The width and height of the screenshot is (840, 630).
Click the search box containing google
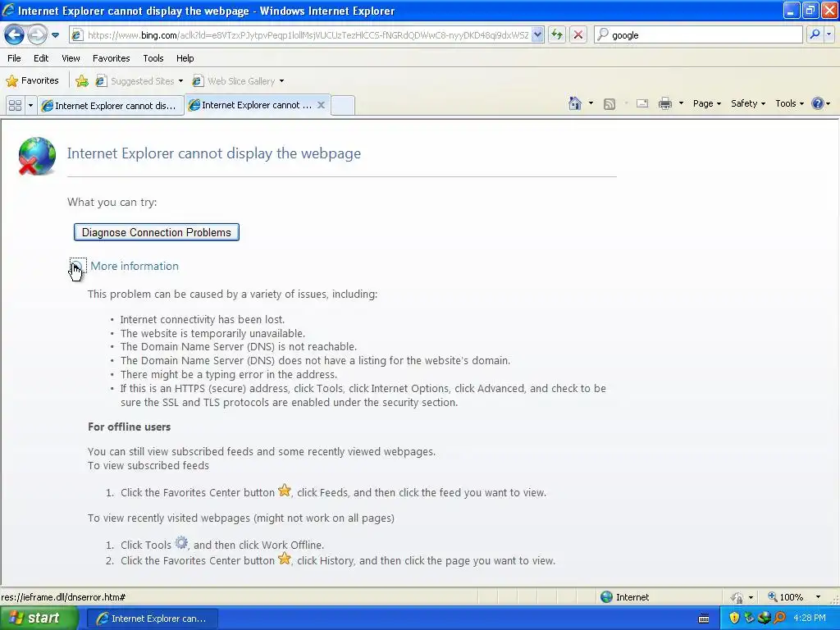click(x=698, y=35)
